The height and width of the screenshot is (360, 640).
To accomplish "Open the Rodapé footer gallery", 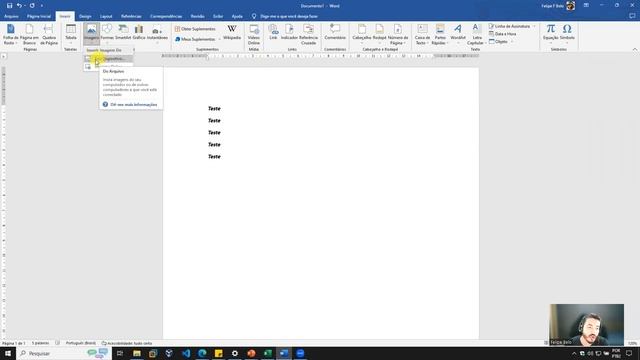I will 379,33.
